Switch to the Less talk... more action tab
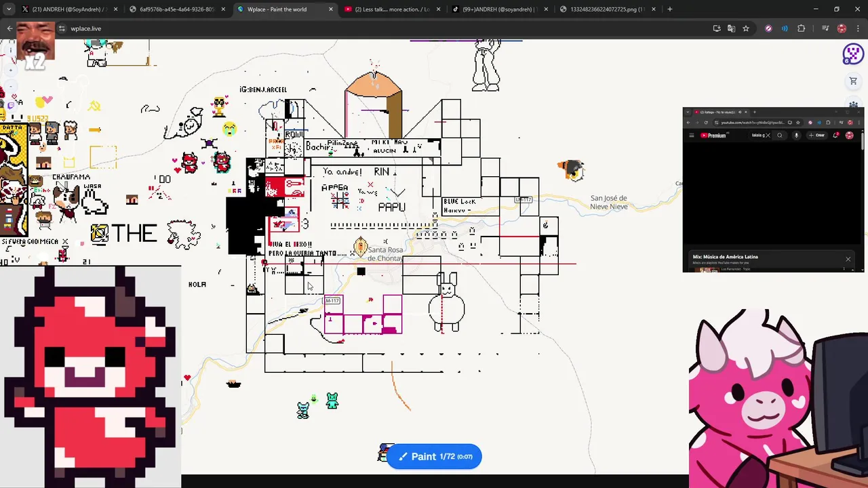Screen dimensions: 868x488 pyautogui.click(x=392, y=9)
